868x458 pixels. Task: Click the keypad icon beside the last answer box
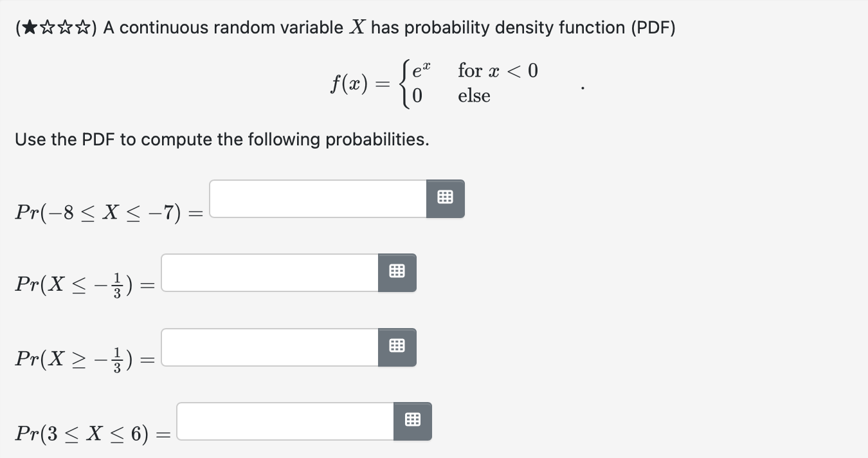pos(412,421)
